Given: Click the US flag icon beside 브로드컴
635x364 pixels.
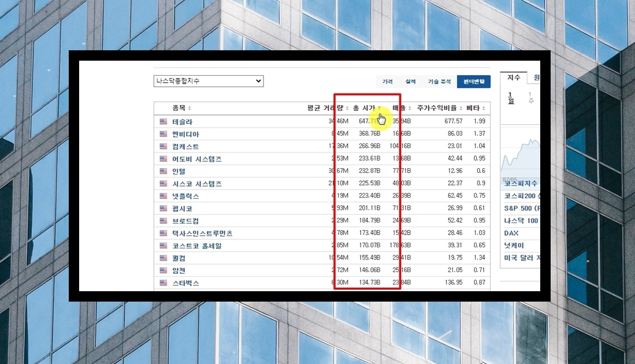Looking at the screenshot, I should [x=163, y=221].
